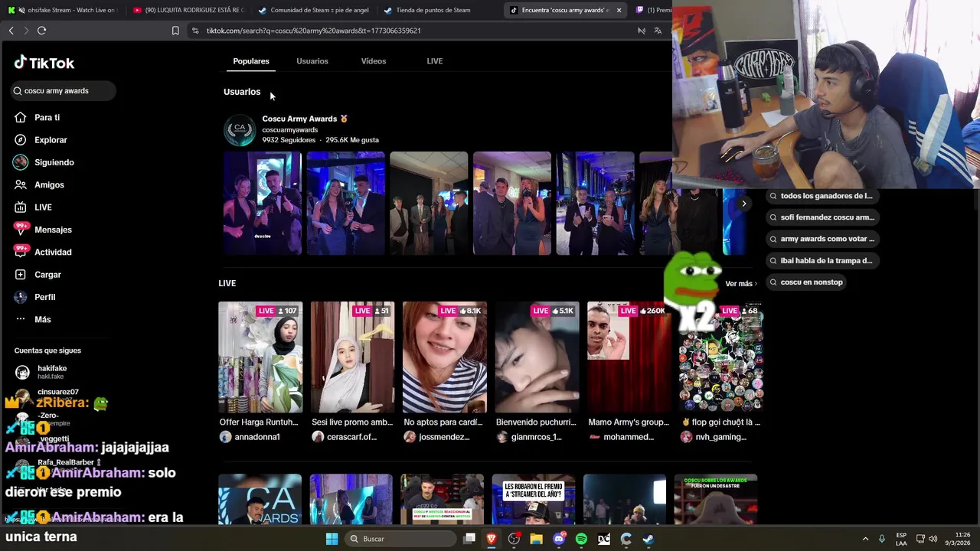Open Task View in taskbar
Screen dimensions: 980x551
[x=469, y=539]
